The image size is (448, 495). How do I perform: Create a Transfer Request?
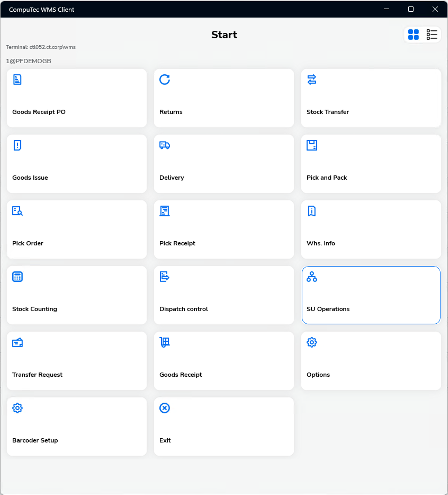click(x=77, y=361)
